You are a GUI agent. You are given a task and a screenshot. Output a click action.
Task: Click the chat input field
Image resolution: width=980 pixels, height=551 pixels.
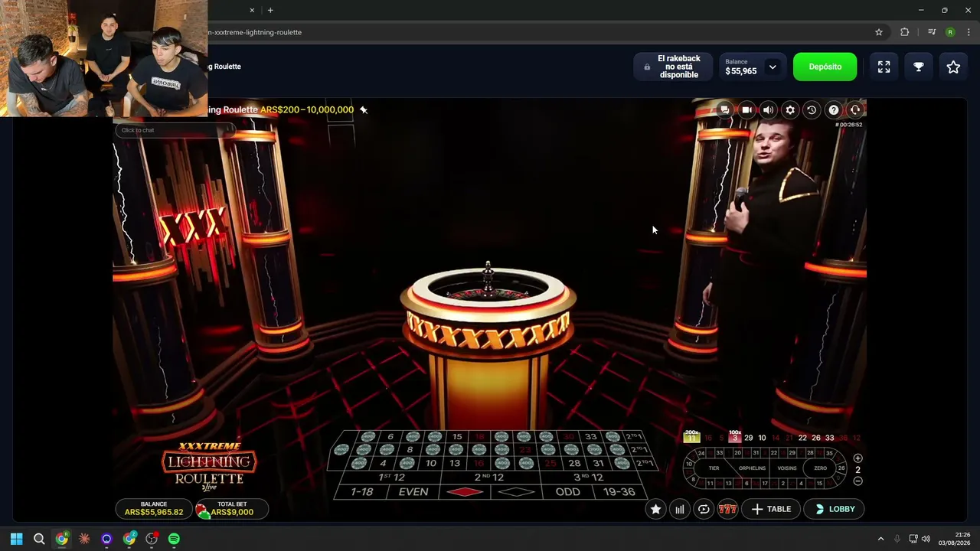tap(175, 130)
